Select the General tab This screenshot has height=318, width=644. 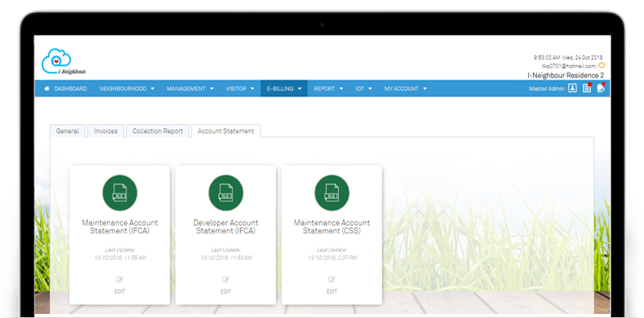pyautogui.click(x=68, y=131)
